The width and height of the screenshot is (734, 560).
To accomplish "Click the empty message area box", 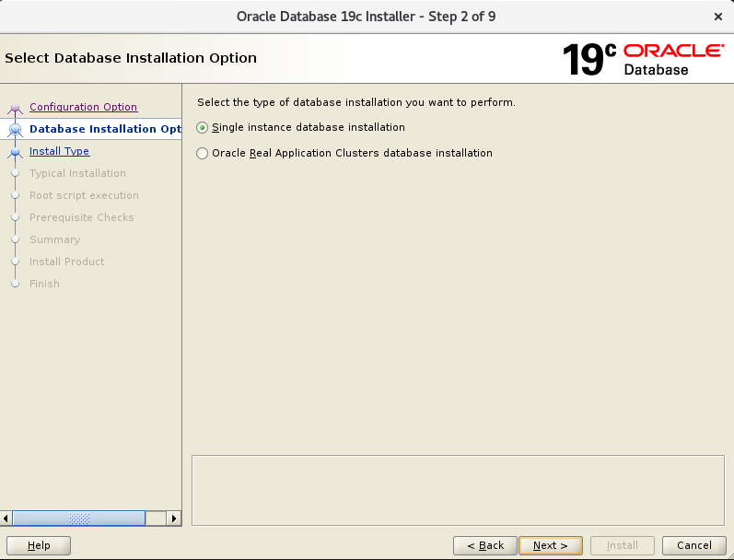I will [458, 490].
